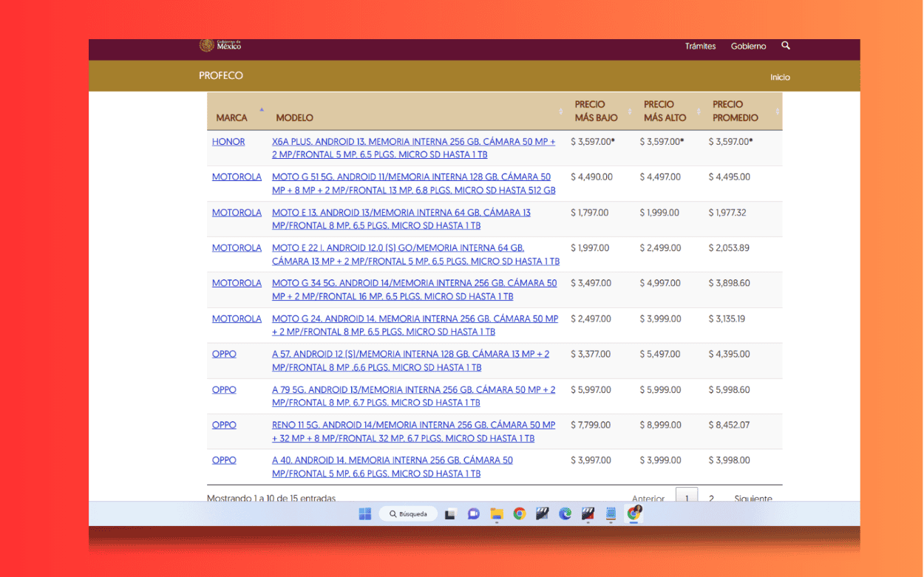Sort the table by MARCA column
924x577 pixels.
pyautogui.click(x=231, y=117)
